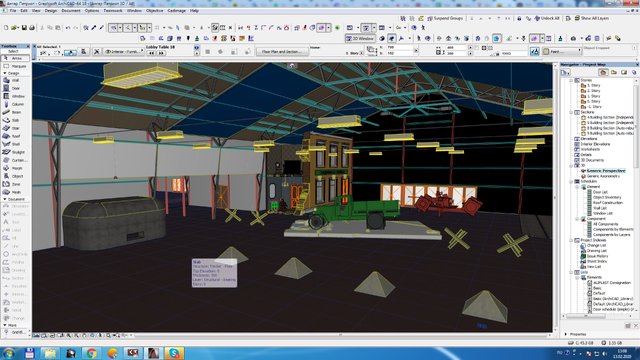The width and height of the screenshot is (640, 360).
Task: Click the next library part arrow button
Action: coord(161,53)
